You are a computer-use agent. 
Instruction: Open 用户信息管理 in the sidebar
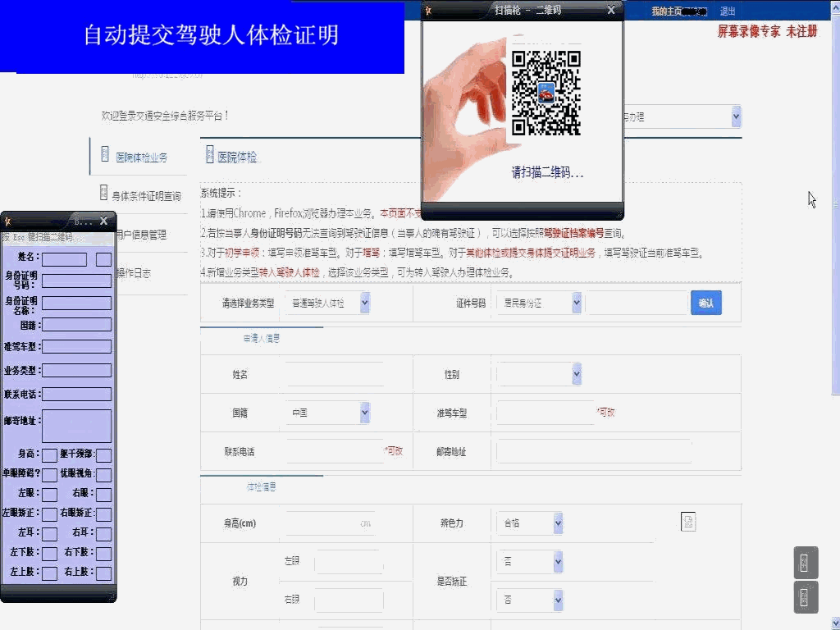tap(141, 235)
